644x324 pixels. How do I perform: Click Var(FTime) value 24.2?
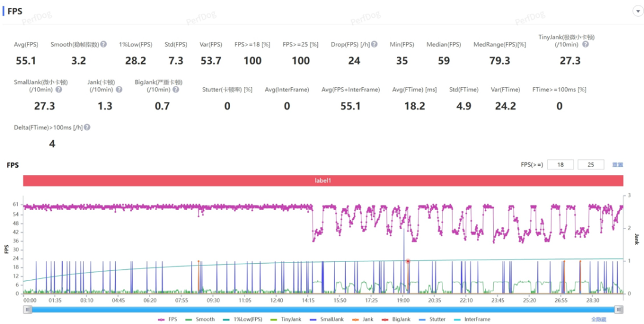(x=505, y=106)
